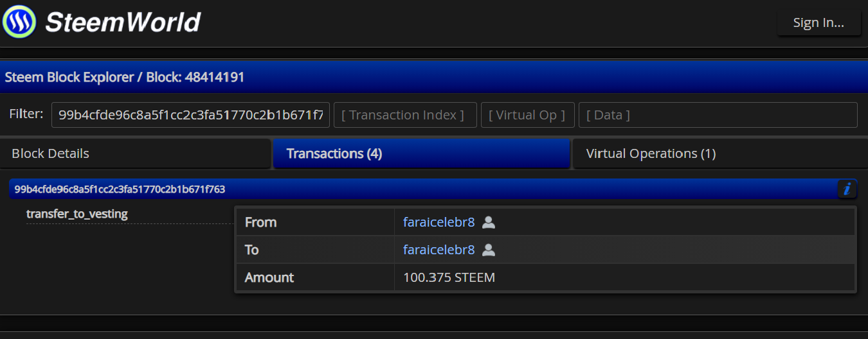Image resolution: width=868 pixels, height=339 pixels.
Task: Open the To faraicelebr8 account link
Action: click(439, 250)
